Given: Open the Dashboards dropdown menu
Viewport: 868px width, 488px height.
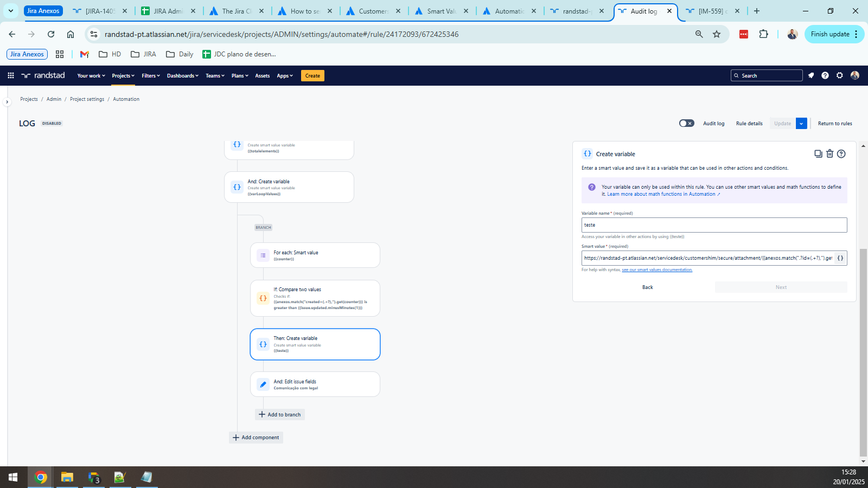Looking at the screenshot, I should click(x=183, y=76).
